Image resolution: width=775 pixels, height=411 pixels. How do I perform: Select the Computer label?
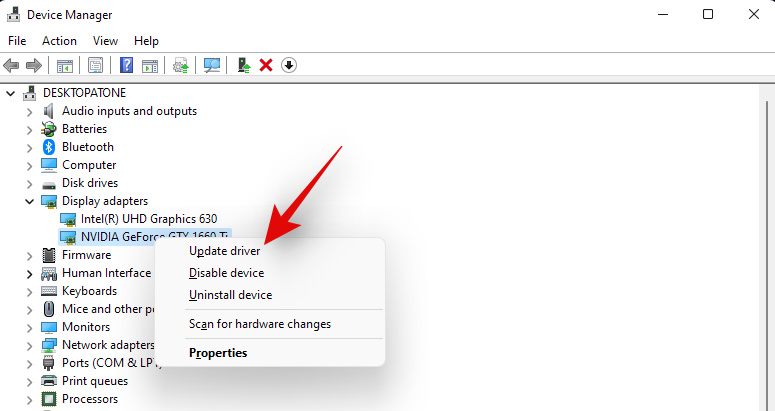tap(89, 165)
